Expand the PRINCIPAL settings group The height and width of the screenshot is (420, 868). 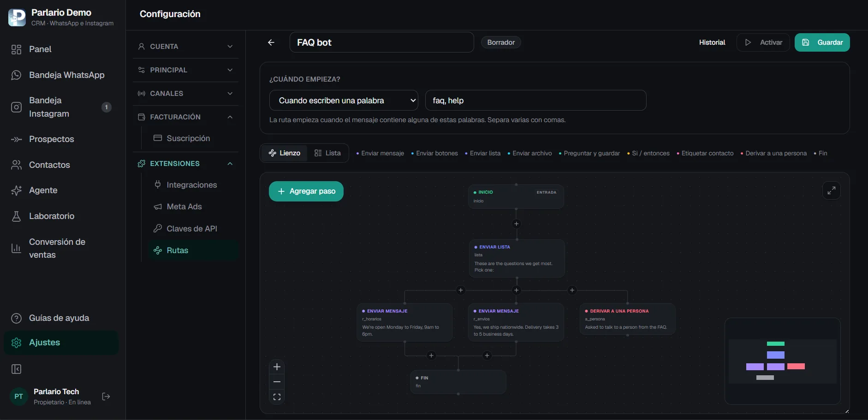[185, 70]
